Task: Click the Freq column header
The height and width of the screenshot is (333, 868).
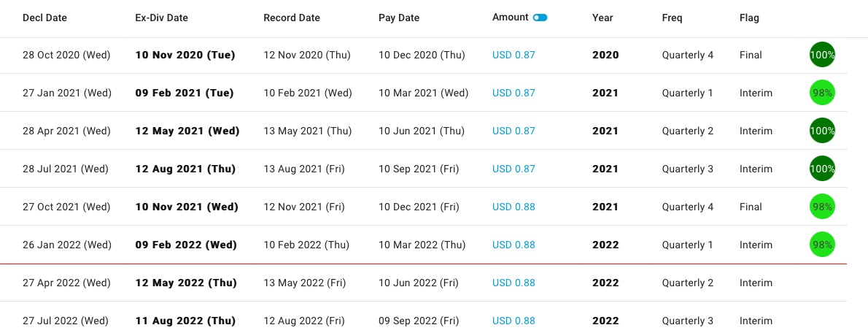Action: tap(672, 18)
